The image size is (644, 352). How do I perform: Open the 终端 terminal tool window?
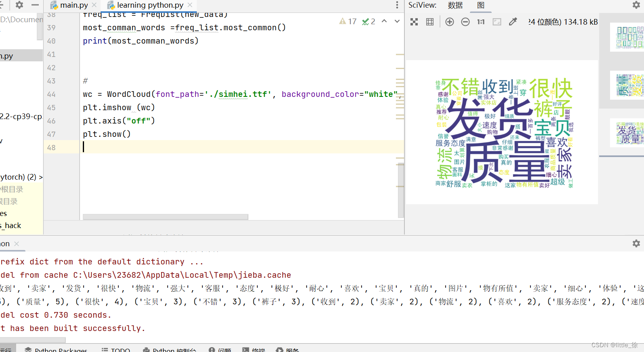click(254, 350)
